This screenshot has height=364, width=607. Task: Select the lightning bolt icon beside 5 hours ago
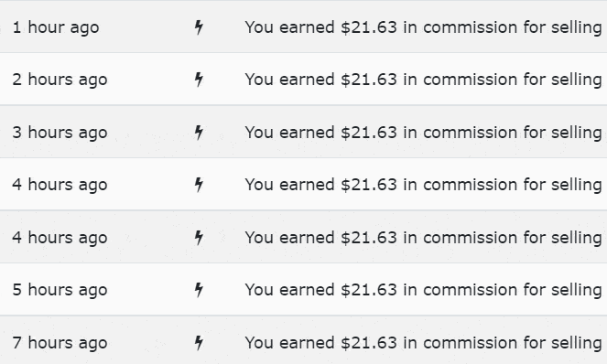(199, 290)
